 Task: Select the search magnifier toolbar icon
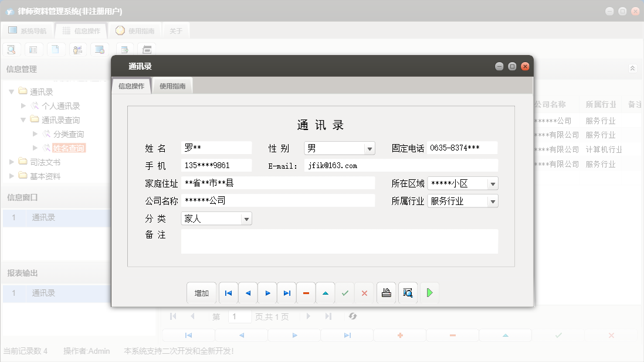11,49
